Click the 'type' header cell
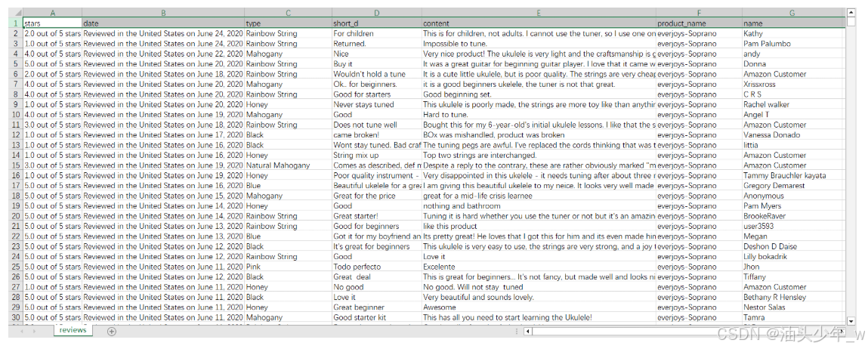The image size is (868, 349). (x=289, y=23)
